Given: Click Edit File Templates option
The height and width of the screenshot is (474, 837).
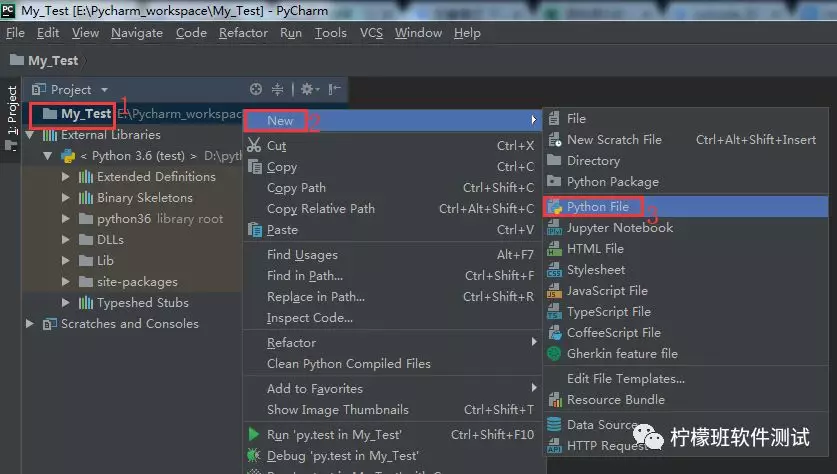Looking at the screenshot, I should pyautogui.click(x=625, y=379).
